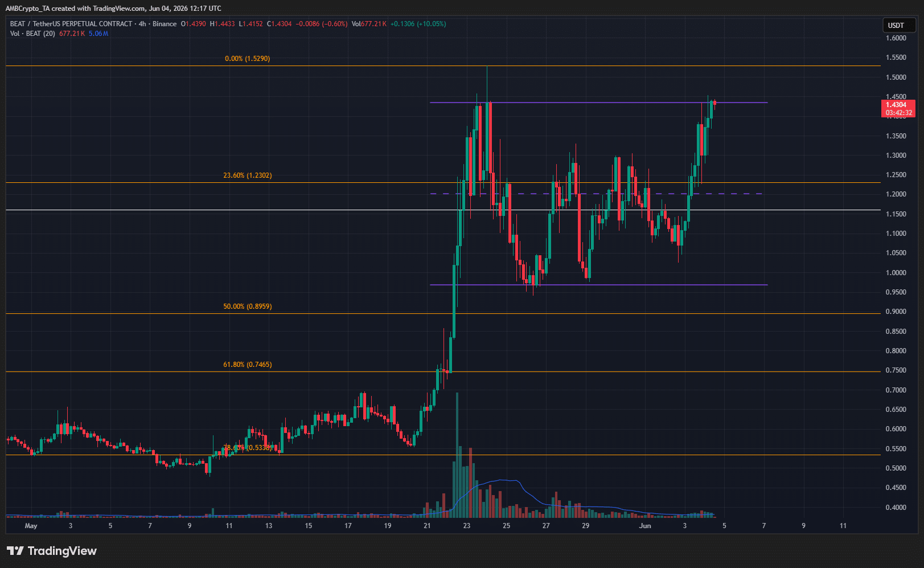
Task: Click the Vol · BEAT (20) indicator title
Action: (33, 34)
